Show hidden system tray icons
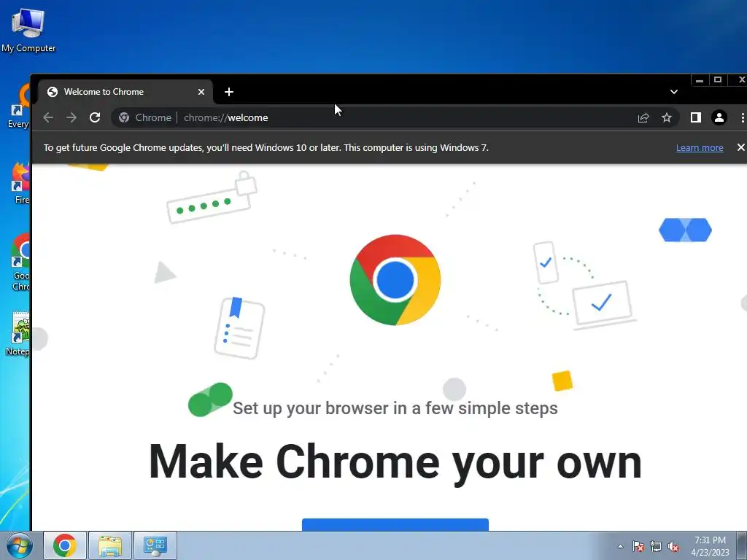Viewport: 747px width, 560px height. (620, 546)
